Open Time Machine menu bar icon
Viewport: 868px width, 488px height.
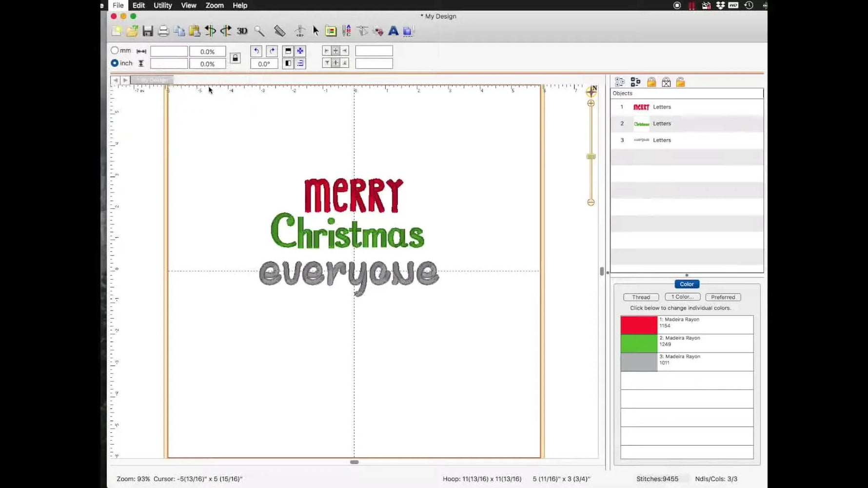[749, 5]
